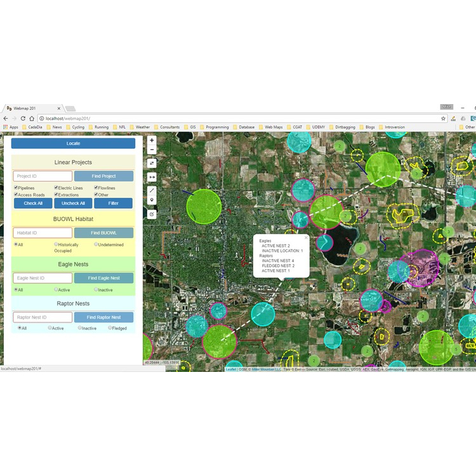Zoom in on the map
Viewport: 476px width, 476px height.
[x=152, y=140]
